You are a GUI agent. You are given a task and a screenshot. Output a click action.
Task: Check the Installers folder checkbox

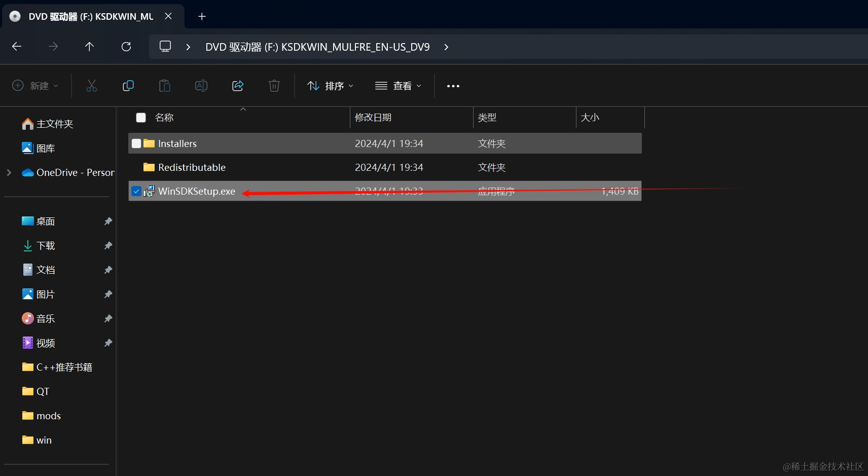(136, 143)
